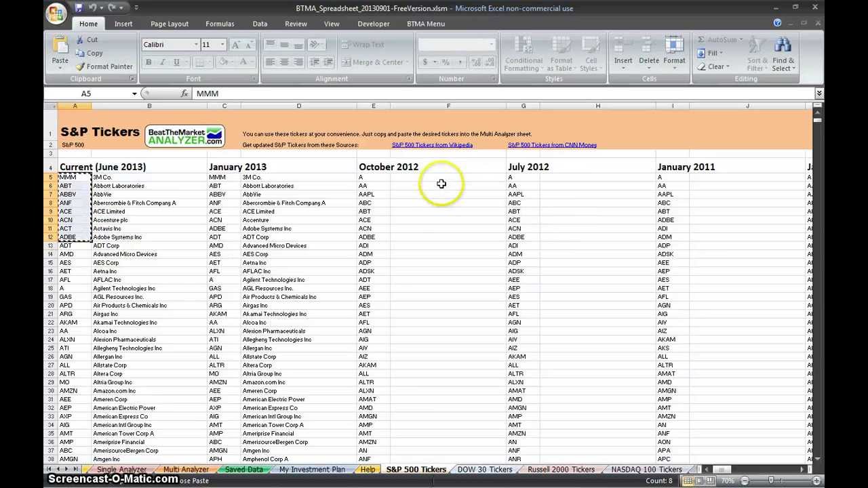
Task: Click the zoom slider handle
Action: click(771, 481)
